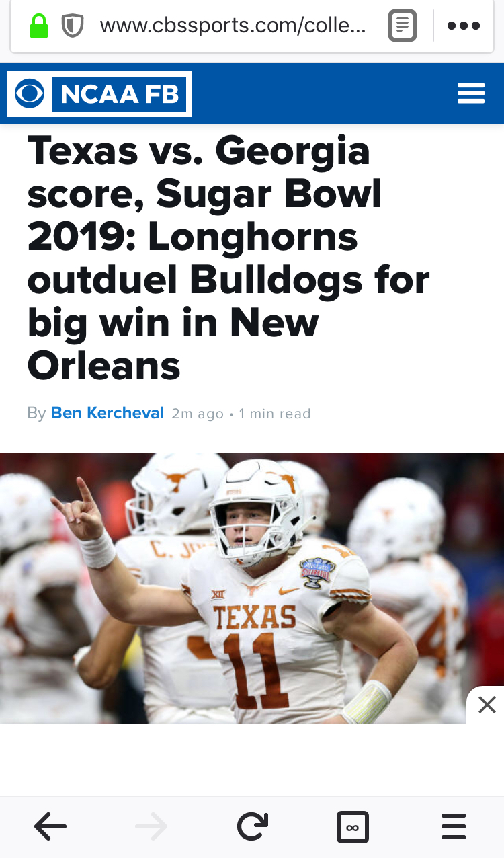
Task: Go back to the previous page
Action: [x=50, y=827]
